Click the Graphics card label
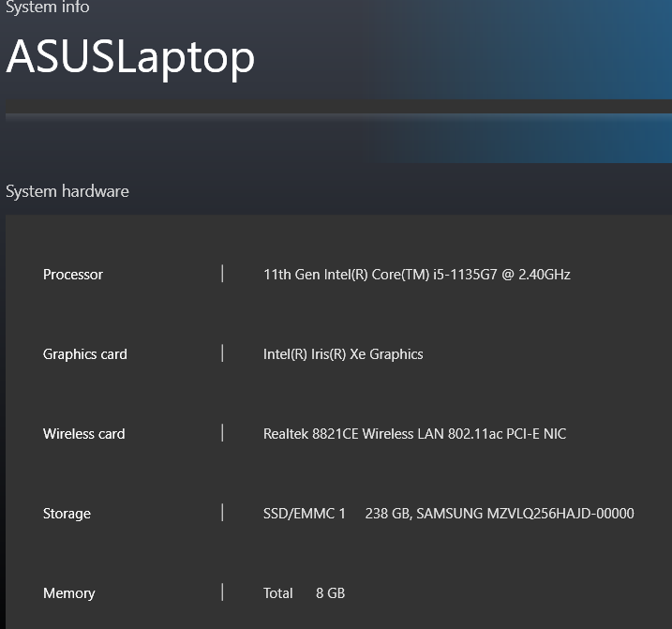The width and height of the screenshot is (672, 629). click(85, 354)
